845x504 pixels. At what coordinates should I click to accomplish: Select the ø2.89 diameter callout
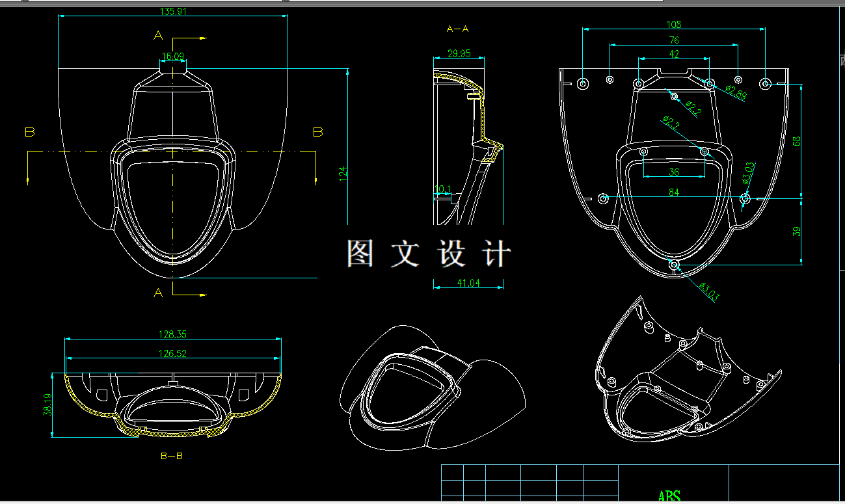(x=734, y=92)
